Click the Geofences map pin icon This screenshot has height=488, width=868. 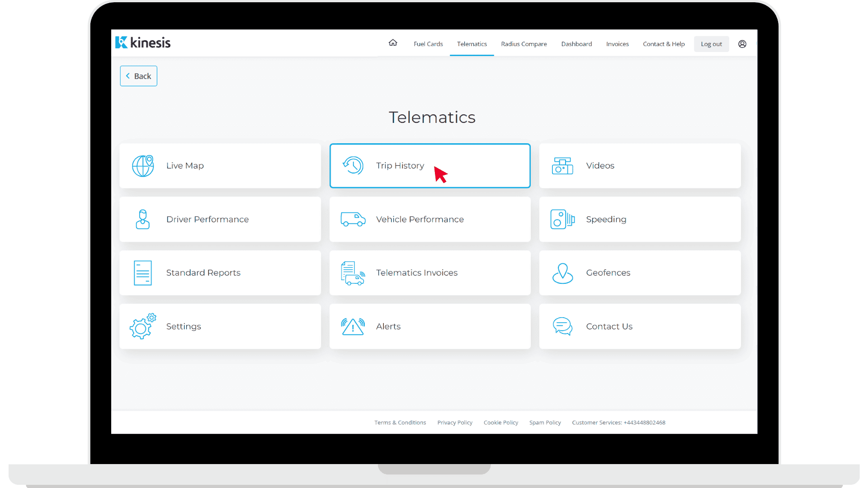[562, 273]
